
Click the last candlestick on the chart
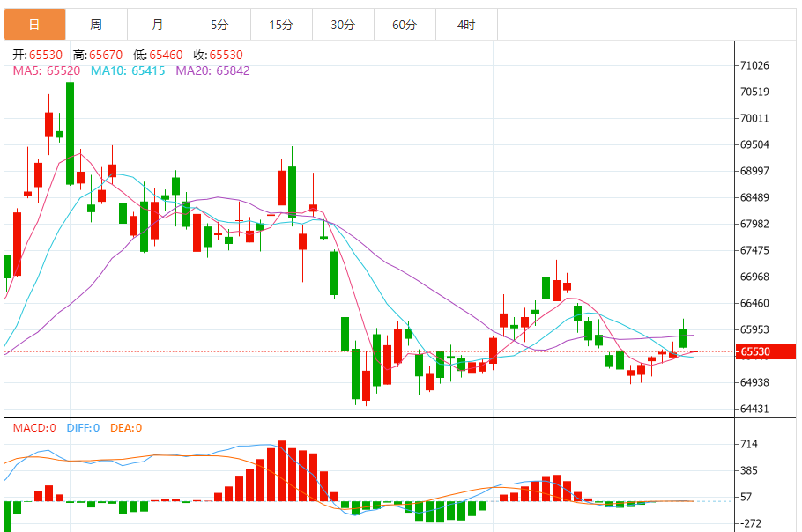click(x=694, y=351)
